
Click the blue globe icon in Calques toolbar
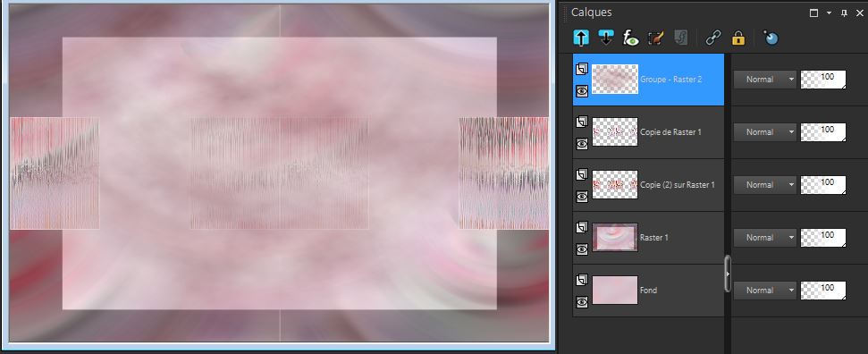(771, 38)
